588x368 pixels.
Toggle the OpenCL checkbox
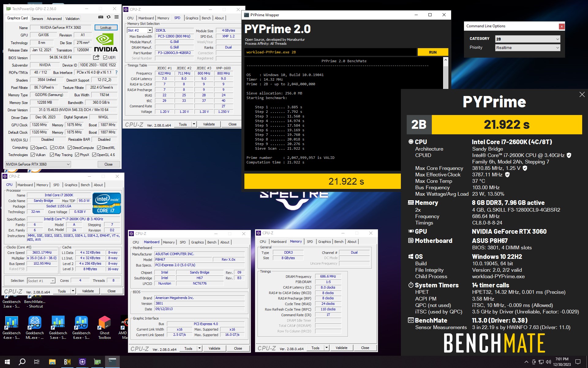[33, 148]
